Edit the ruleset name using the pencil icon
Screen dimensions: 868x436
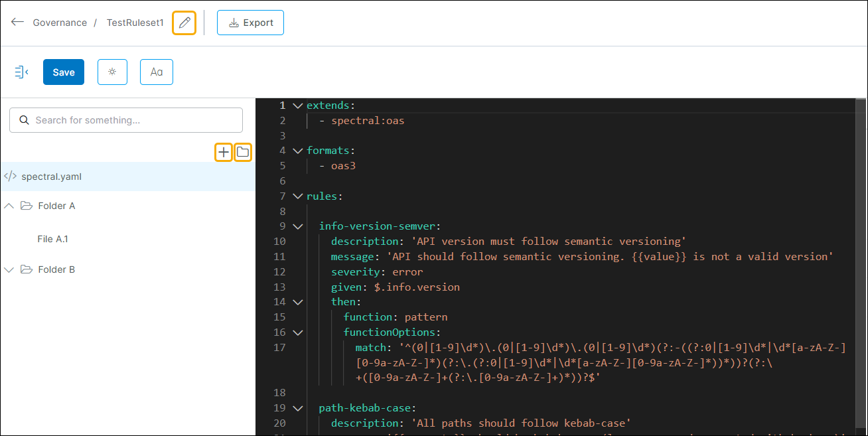pyautogui.click(x=184, y=22)
